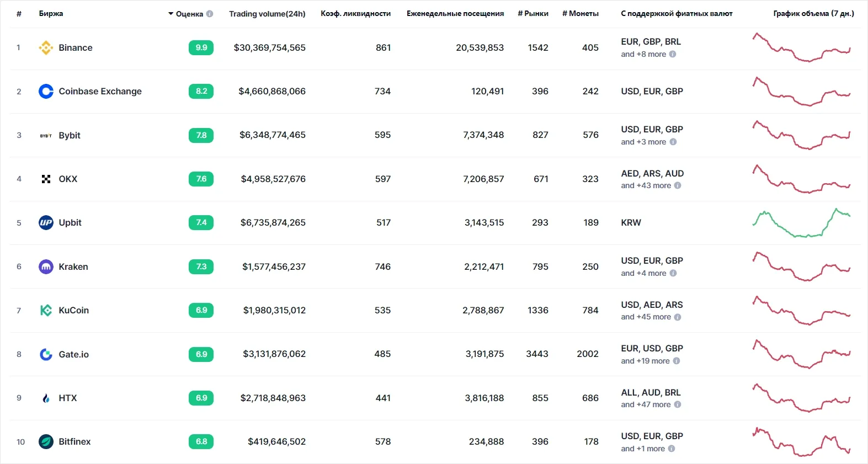Click Binance volume $30,369,754,565
The height and width of the screenshot is (464, 868).
click(270, 48)
